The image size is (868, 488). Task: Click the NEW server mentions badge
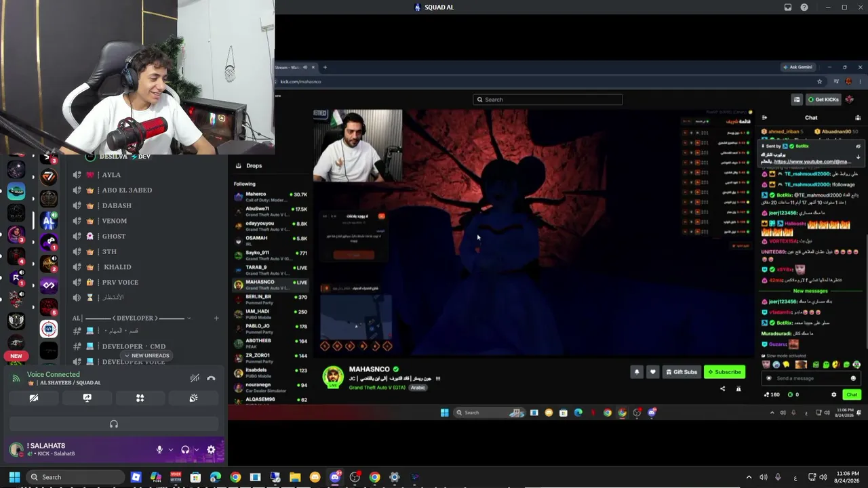(16, 356)
